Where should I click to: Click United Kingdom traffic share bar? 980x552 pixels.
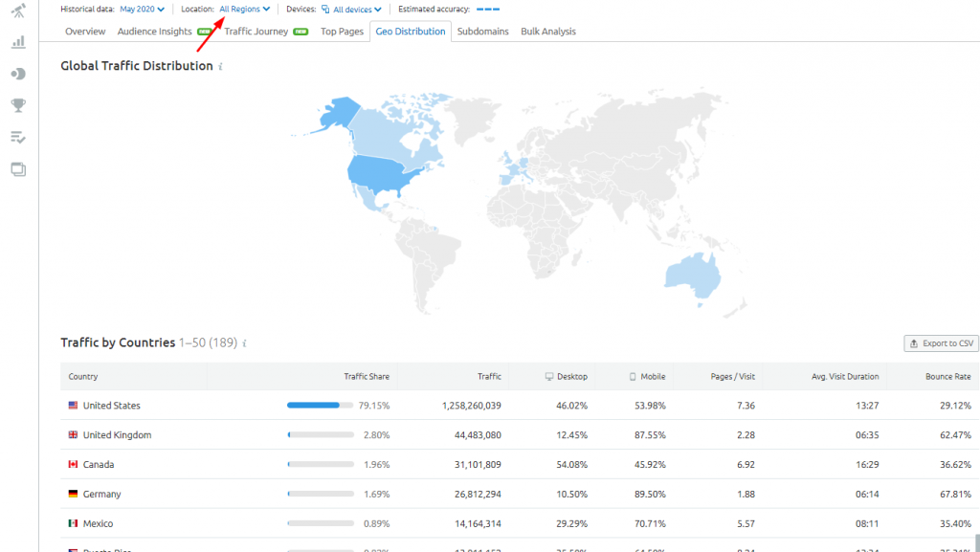coord(321,434)
